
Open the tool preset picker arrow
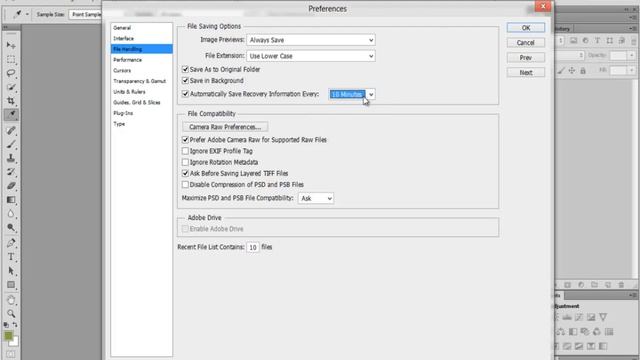pyautogui.click(x=27, y=14)
